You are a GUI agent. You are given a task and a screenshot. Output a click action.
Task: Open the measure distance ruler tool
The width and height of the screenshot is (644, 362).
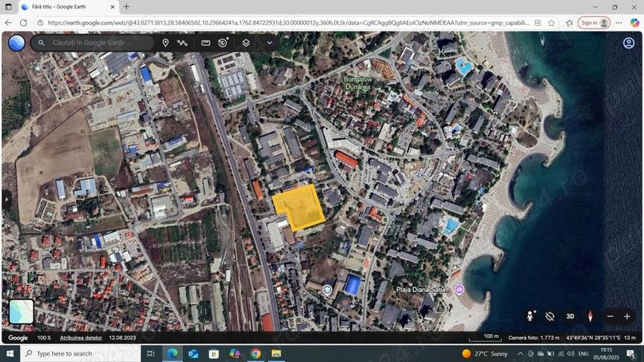[x=206, y=43]
